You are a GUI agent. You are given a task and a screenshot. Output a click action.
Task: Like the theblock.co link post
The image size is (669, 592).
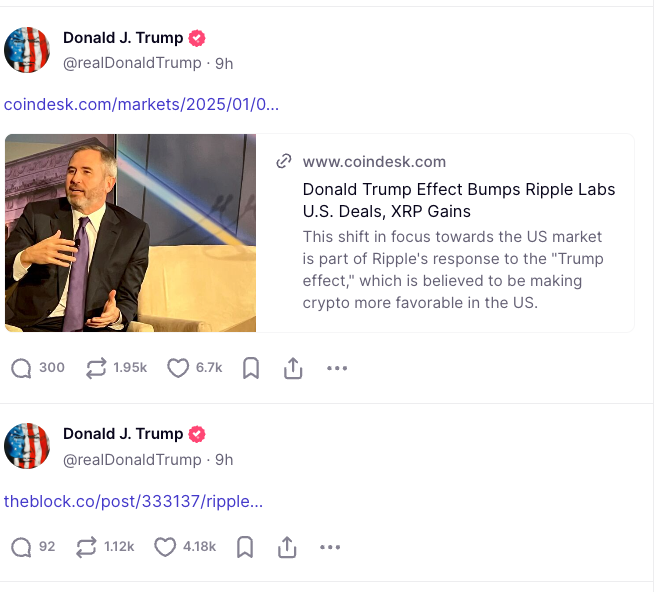click(x=165, y=547)
